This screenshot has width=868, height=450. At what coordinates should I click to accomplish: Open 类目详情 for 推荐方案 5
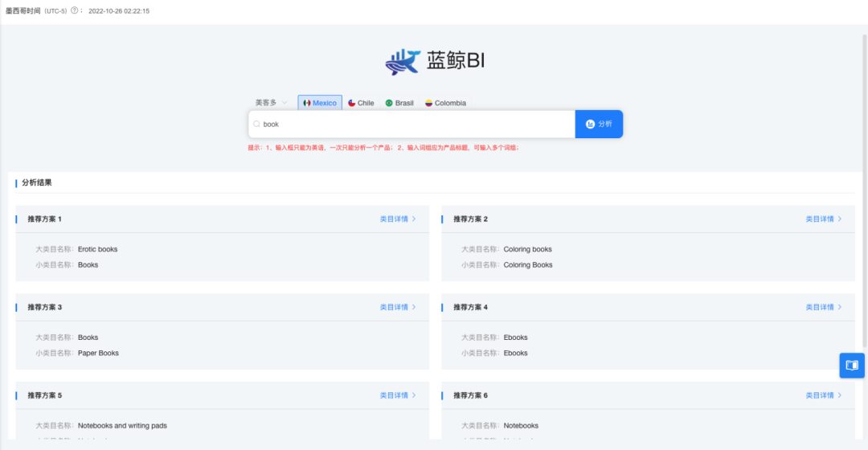pyautogui.click(x=398, y=395)
